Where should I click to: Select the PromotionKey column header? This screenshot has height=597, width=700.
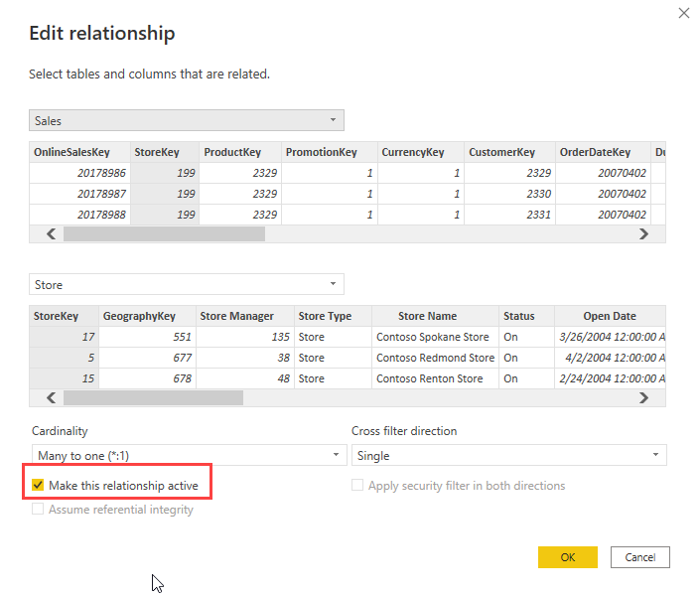click(x=330, y=152)
